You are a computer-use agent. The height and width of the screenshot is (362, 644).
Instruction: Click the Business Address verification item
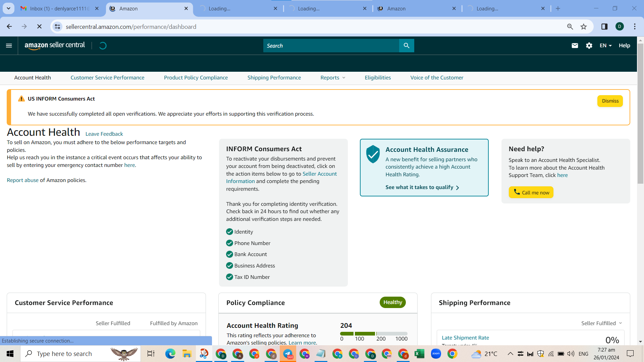click(251, 266)
